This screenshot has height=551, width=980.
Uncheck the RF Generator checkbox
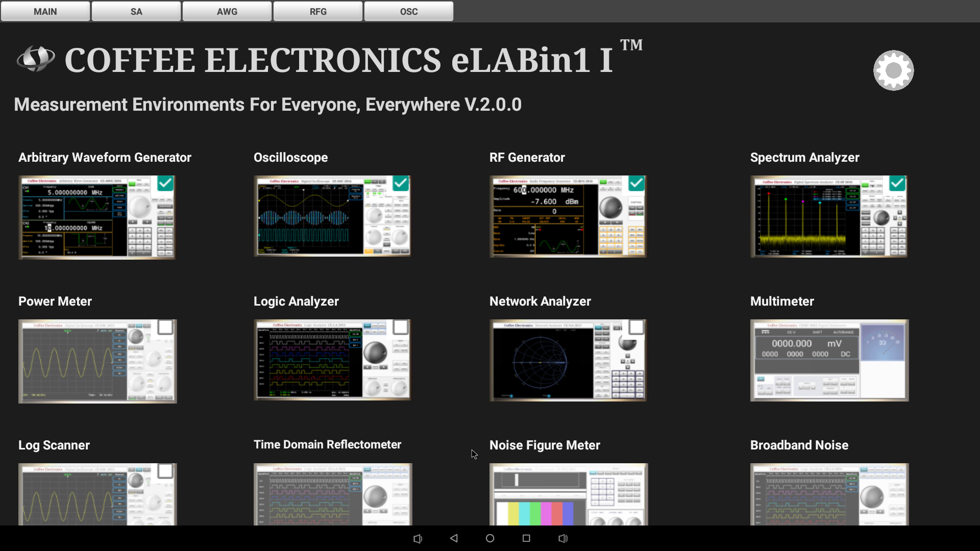[x=636, y=184]
